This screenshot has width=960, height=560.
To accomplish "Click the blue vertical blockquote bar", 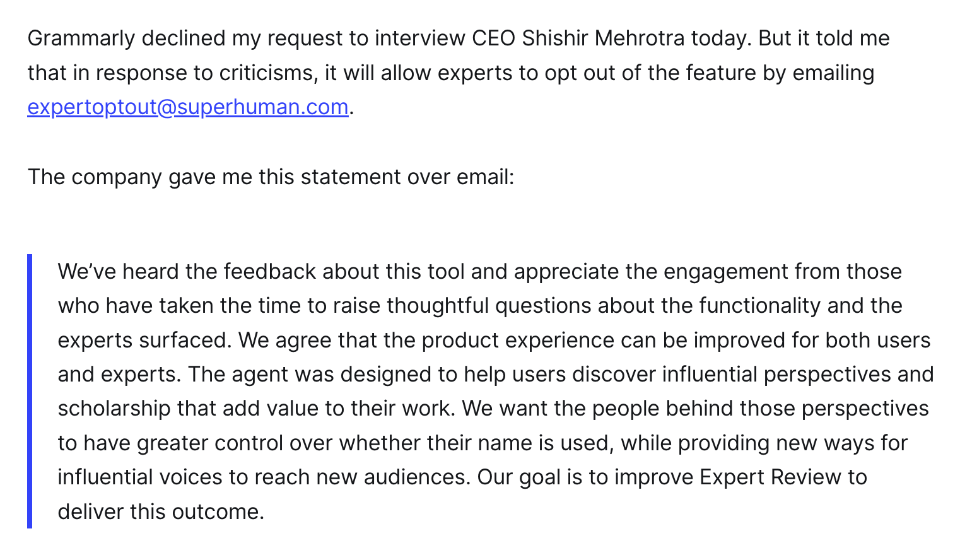I will pos(30,391).
